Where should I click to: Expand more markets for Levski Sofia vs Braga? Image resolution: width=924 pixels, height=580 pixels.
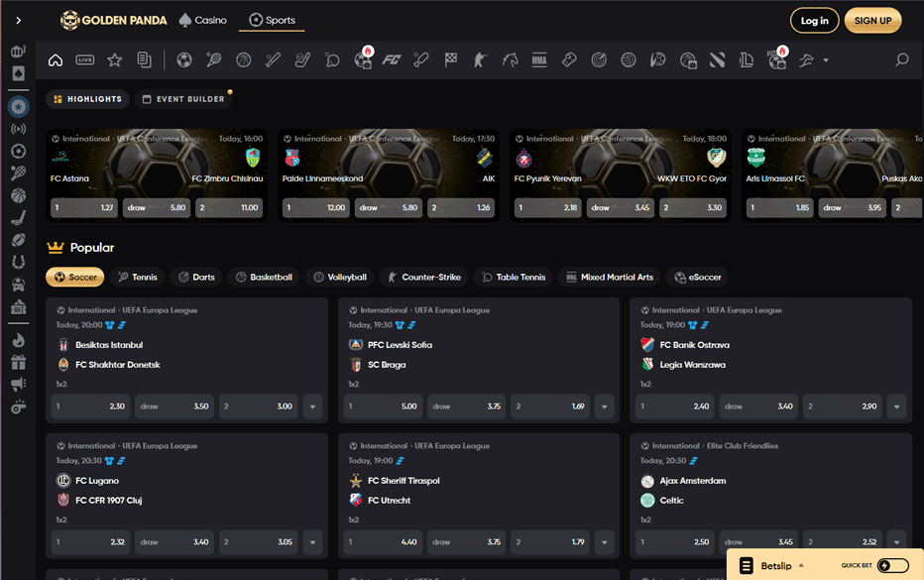[x=604, y=406]
